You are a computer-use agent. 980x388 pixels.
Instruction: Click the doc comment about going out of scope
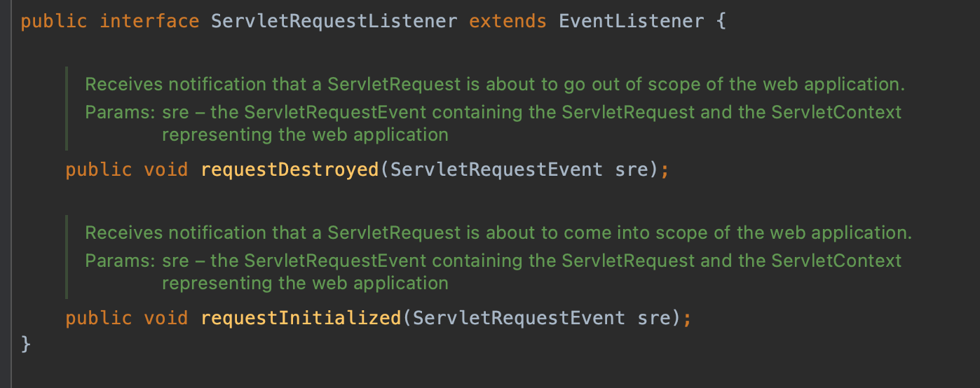(x=495, y=85)
